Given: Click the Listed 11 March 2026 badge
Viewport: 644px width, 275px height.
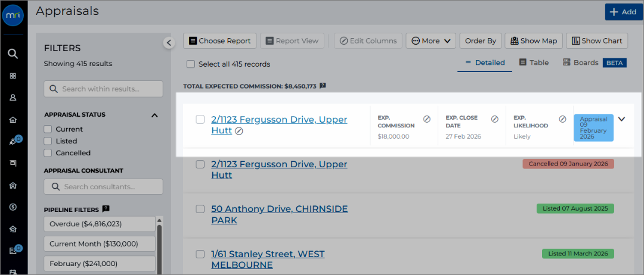Looking at the screenshot, I should (578, 254).
